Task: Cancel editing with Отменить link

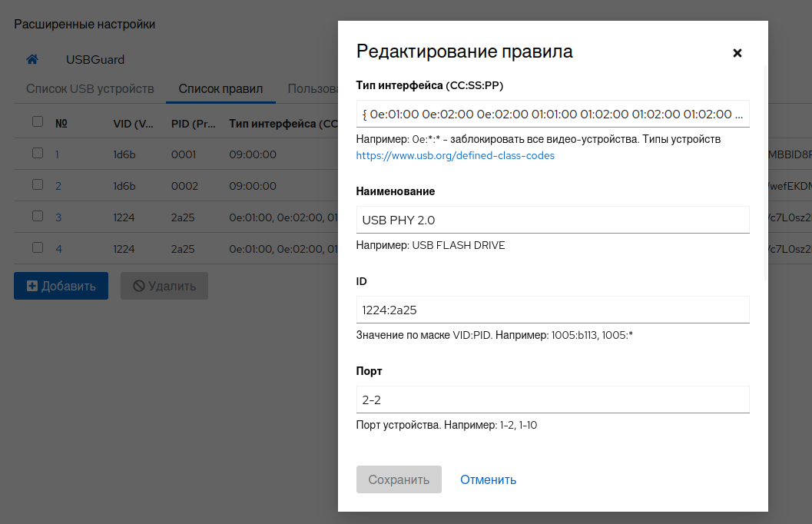Action: [x=488, y=479]
